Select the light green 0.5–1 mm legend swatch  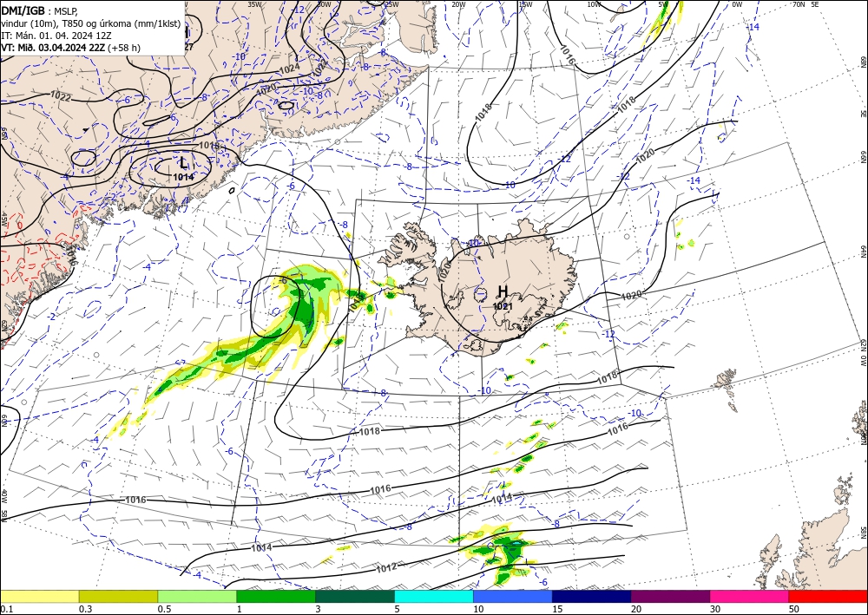(x=197, y=596)
